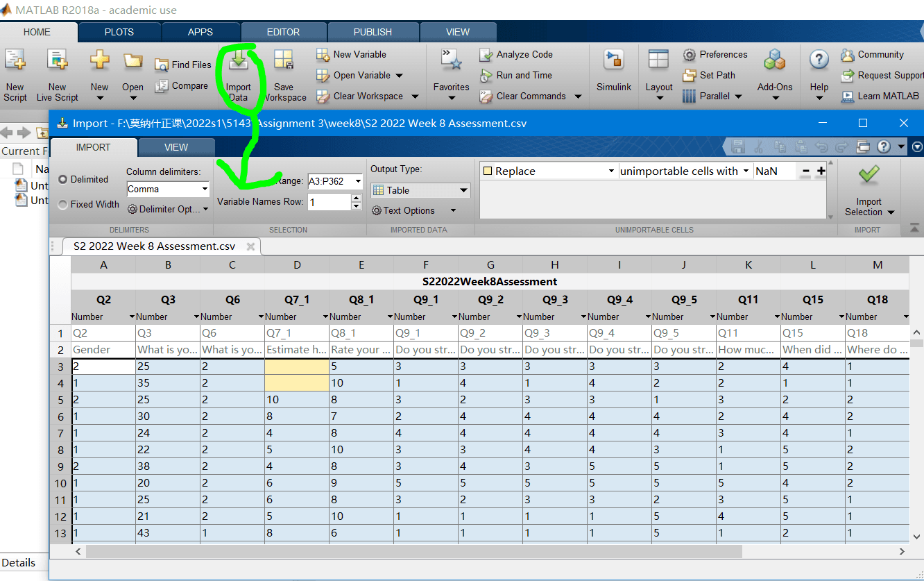Create a New Variable
The height and width of the screenshot is (581, 924).
[x=351, y=54]
